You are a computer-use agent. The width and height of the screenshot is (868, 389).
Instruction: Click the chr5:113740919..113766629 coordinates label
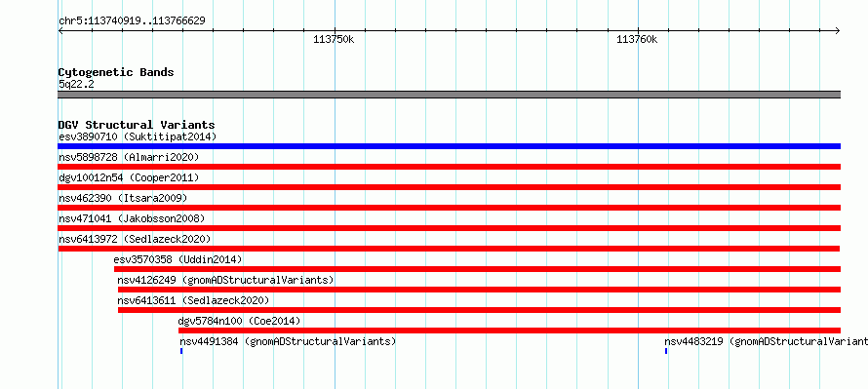tap(132, 21)
